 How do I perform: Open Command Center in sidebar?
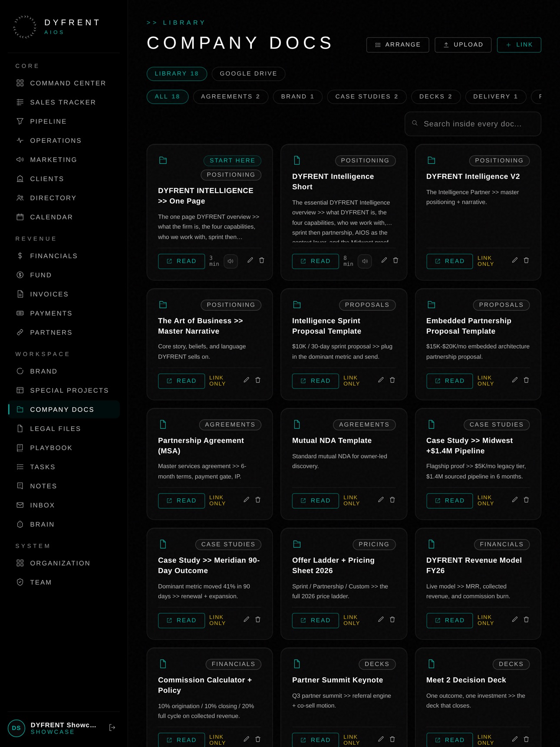click(x=64, y=83)
